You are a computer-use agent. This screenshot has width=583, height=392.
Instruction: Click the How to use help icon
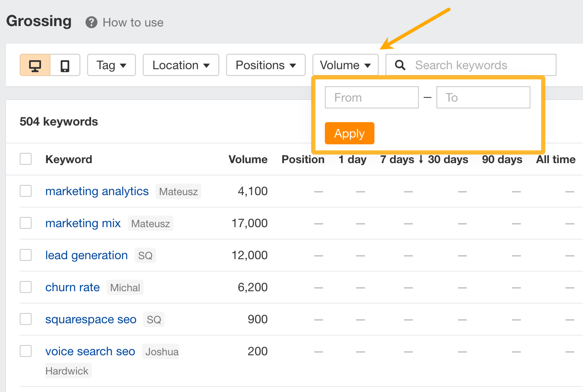coord(91,22)
